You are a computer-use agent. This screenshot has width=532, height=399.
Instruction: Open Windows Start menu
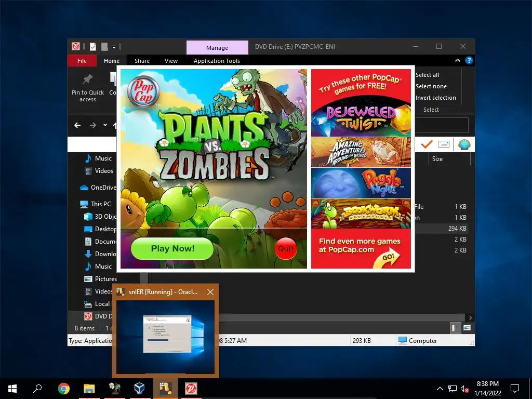tap(12, 389)
